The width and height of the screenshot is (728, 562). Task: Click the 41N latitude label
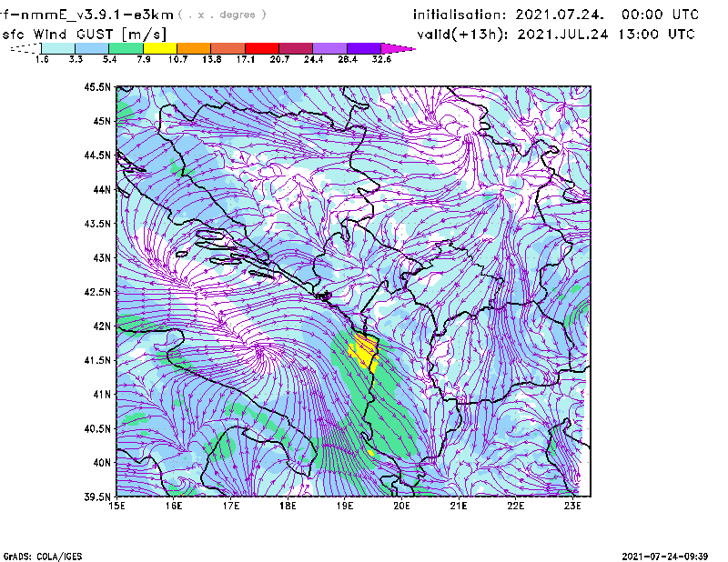tap(102, 395)
